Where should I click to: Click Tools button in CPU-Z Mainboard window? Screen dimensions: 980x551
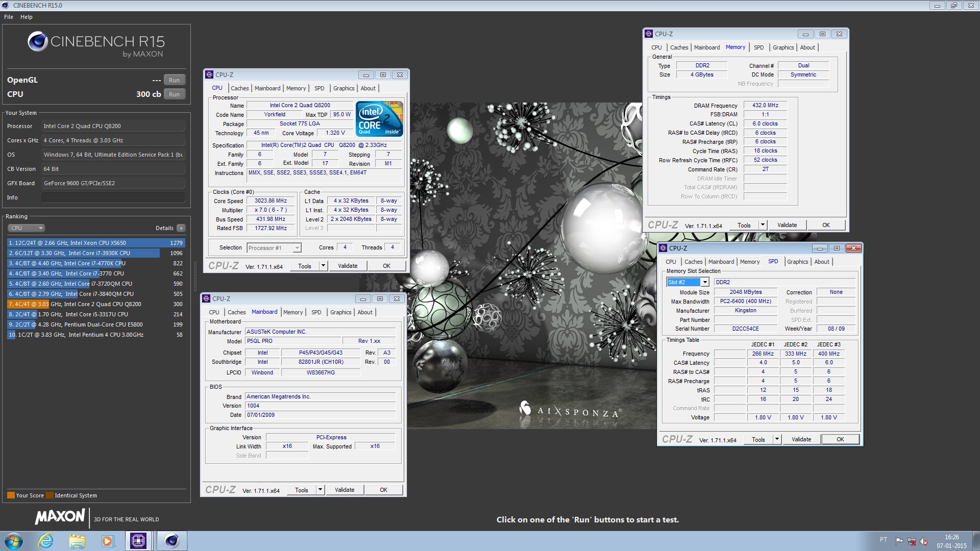(301, 490)
